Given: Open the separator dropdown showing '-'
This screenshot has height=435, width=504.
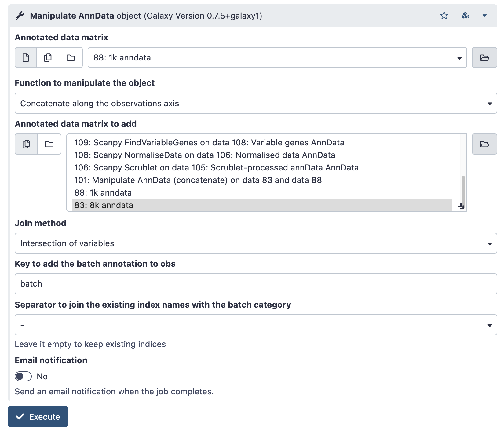Looking at the screenshot, I should [x=256, y=325].
